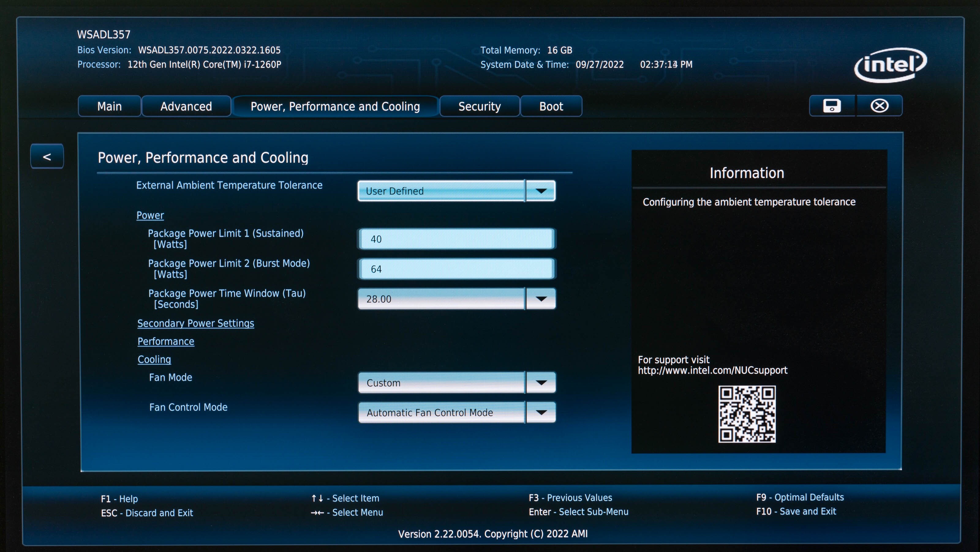The width and height of the screenshot is (980, 552).
Task: Open the Performance submenu link
Action: point(166,341)
